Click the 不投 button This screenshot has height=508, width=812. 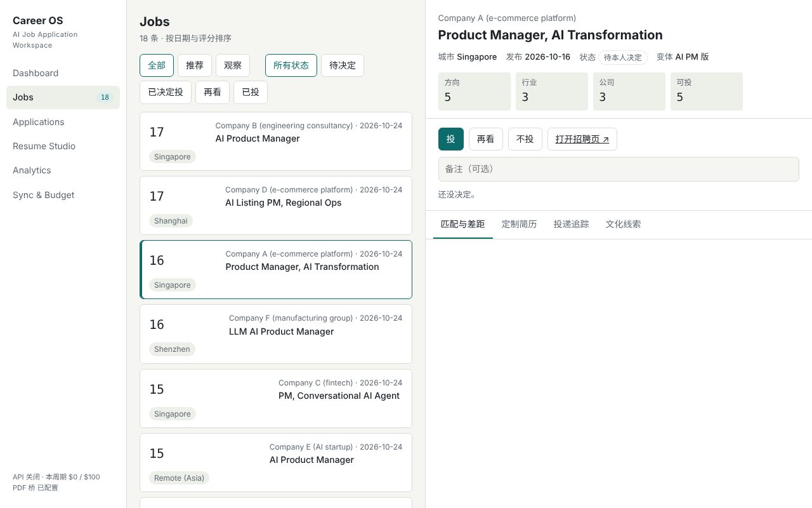tap(525, 139)
